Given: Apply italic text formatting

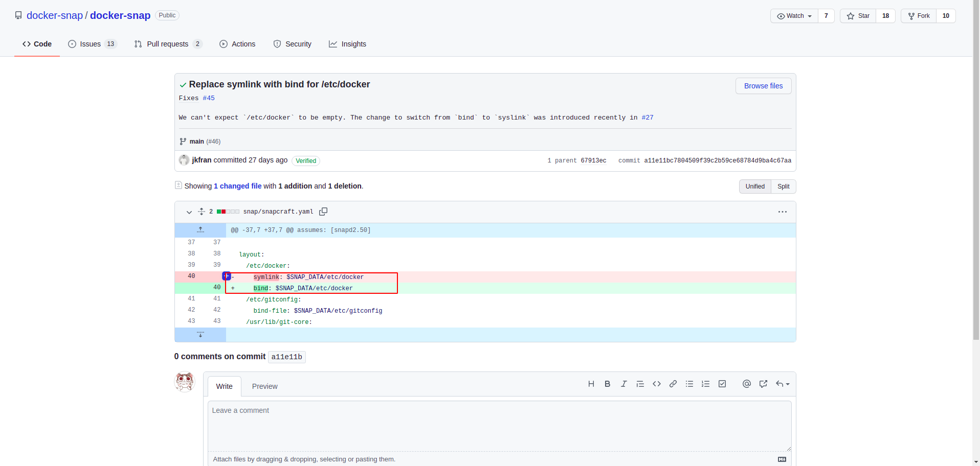Looking at the screenshot, I should click(624, 384).
